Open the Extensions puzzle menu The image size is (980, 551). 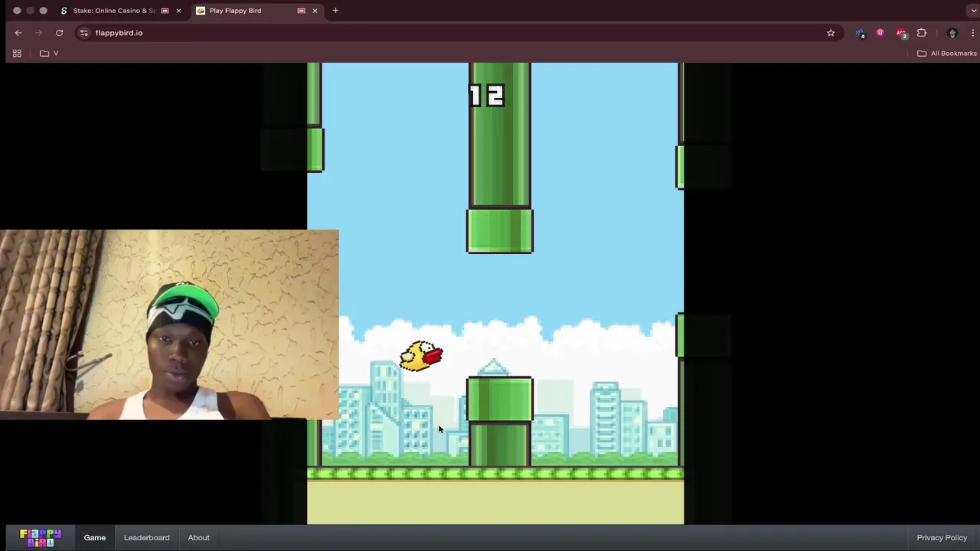click(922, 33)
